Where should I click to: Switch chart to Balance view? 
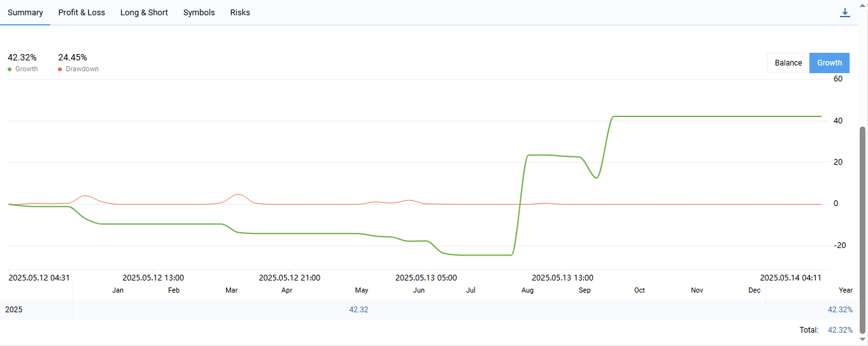click(788, 63)
